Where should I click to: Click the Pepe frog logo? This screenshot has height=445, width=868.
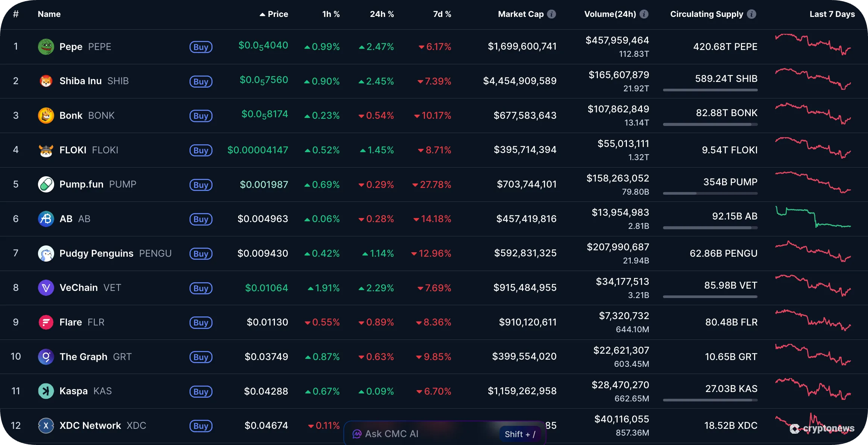[46, 47]
